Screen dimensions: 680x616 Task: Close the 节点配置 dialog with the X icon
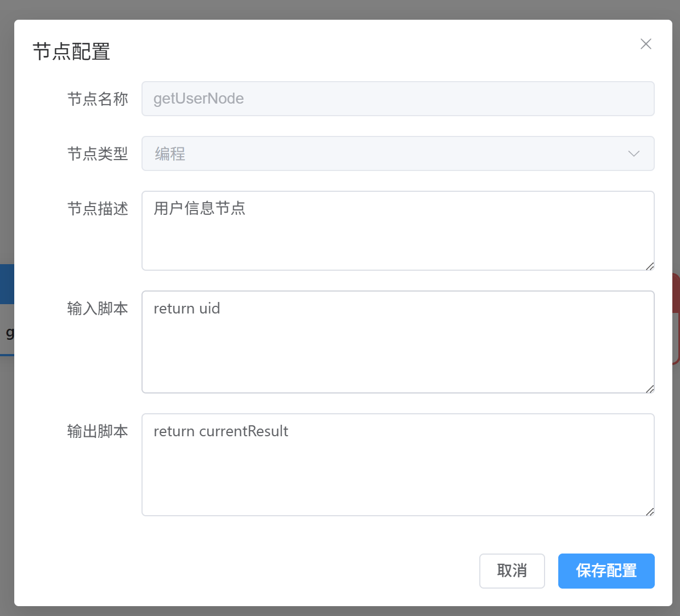click(x=645, y=44)
